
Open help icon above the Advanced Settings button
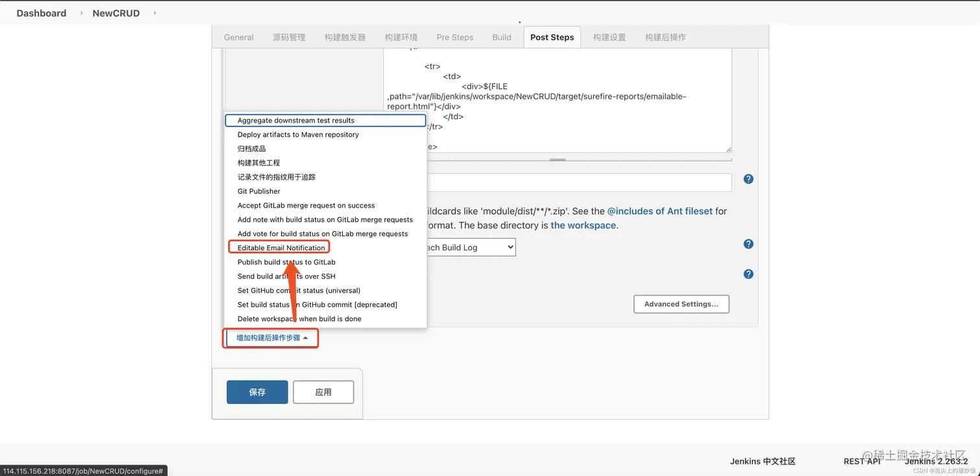[748, 274]
